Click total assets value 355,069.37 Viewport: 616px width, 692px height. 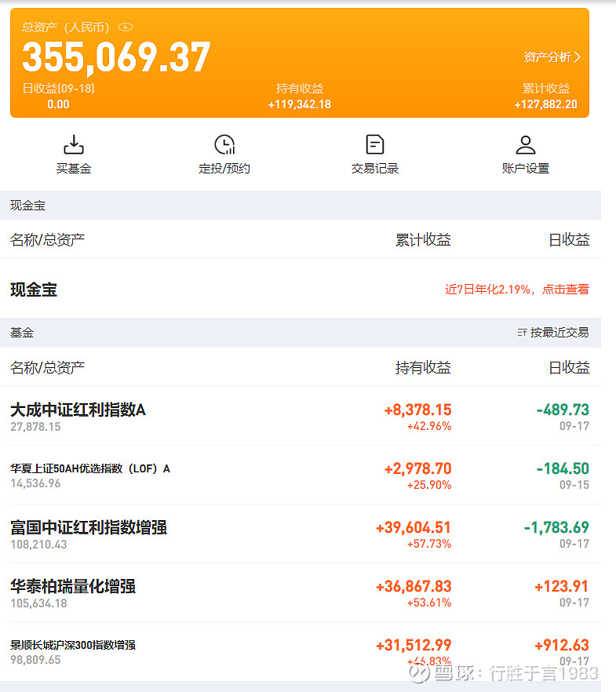pyautogui.click(x=116, y=57)
